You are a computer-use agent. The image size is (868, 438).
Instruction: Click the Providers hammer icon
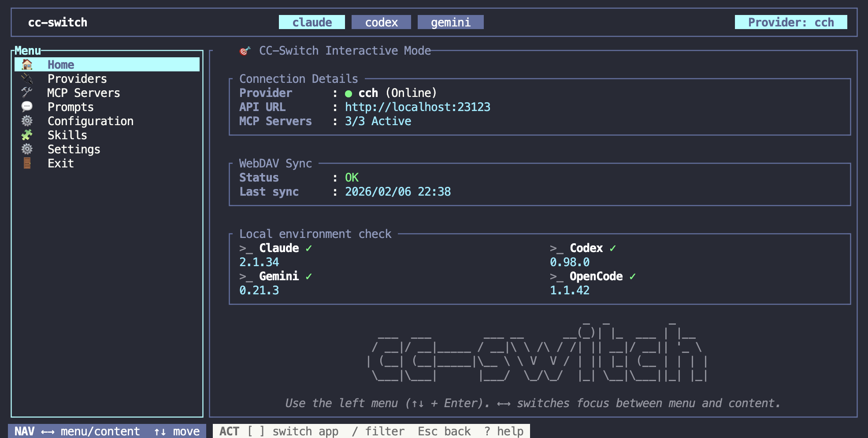[27, 78]
